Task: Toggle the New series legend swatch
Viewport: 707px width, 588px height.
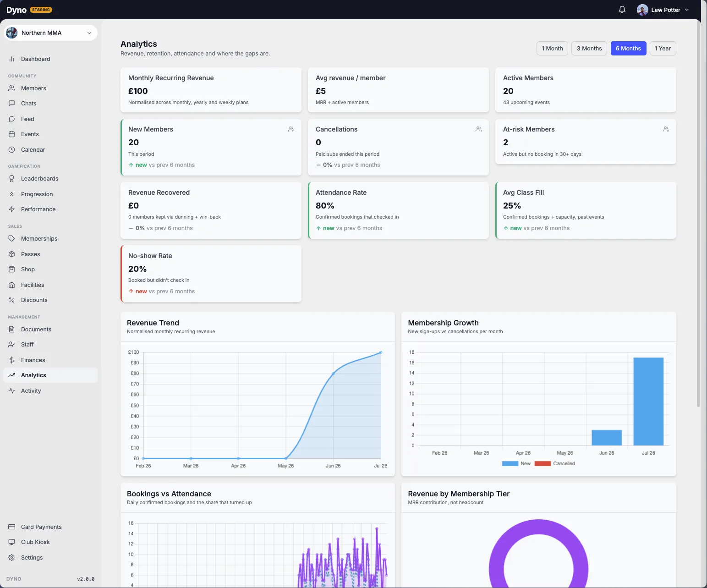Action: (510, 464)
